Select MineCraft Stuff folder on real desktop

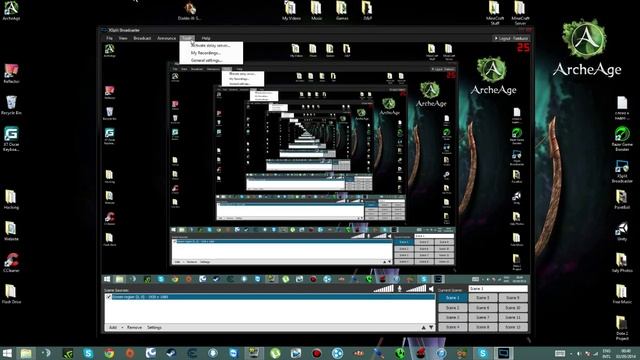click(x=495, y=13)
